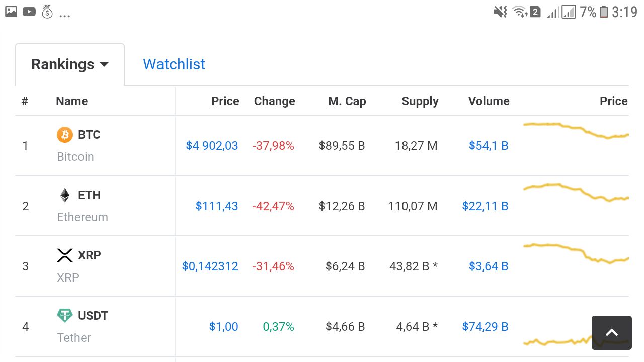Viewport: 644px width, 362px height.
Task: Select Bitcoin market cap $89,55 B
Action: [342, 146]
